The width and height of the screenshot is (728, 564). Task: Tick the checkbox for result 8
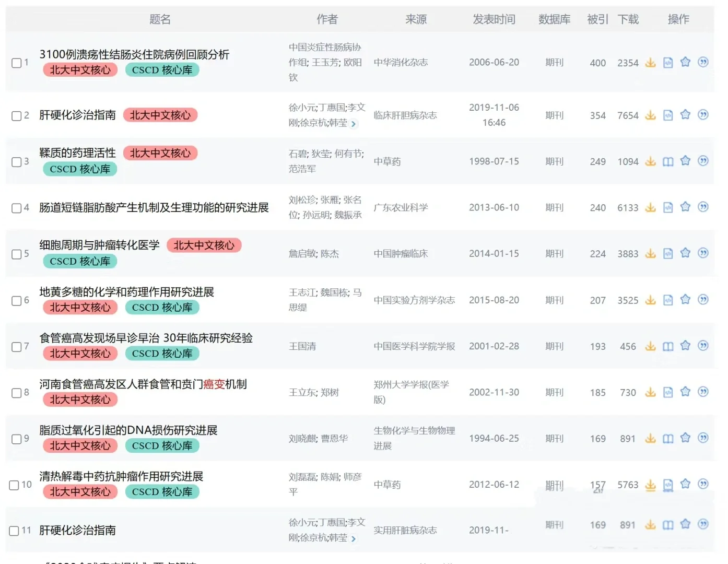point(17,393)
